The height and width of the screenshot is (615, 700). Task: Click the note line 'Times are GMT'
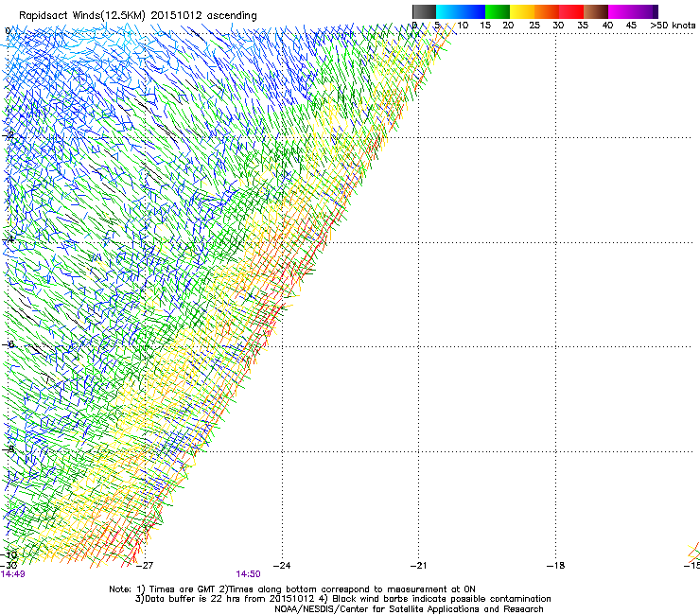pyautogui.click(x=183, y=589)
